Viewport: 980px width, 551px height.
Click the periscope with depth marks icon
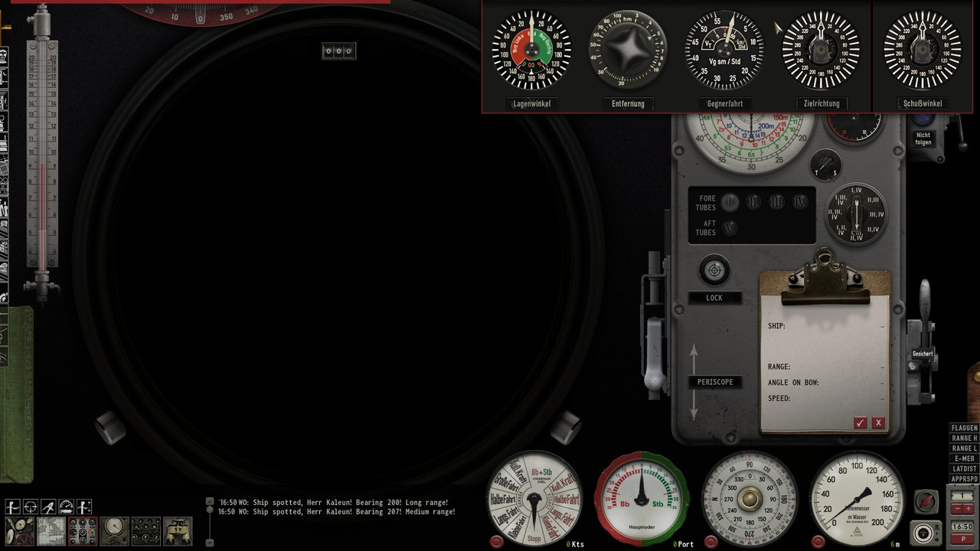point(84,507)
